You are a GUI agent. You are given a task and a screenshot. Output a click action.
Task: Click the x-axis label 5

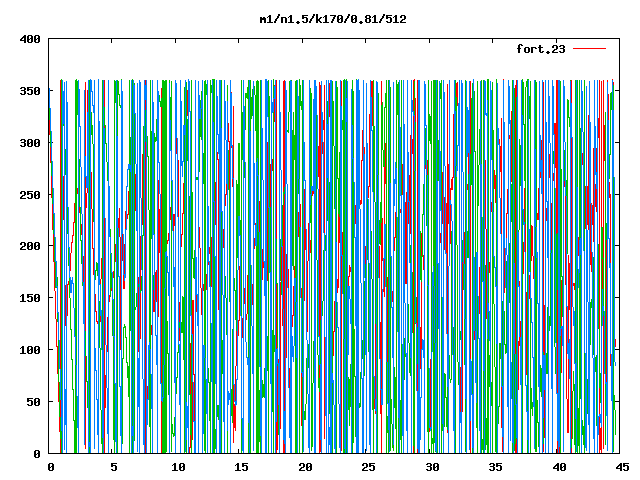tap(113, 467)
